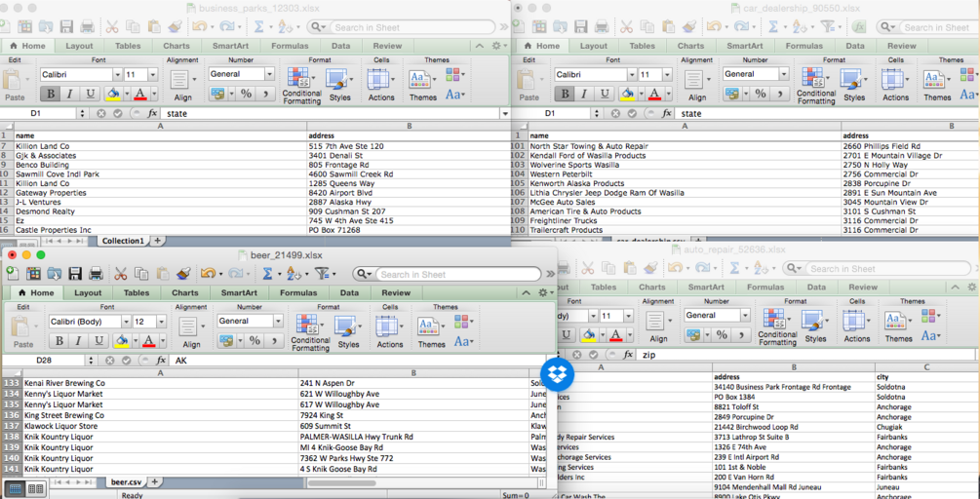The image size is (980, 499).
Task: Open Formulas tab in beer_21499 window
Action: (298, 292)
